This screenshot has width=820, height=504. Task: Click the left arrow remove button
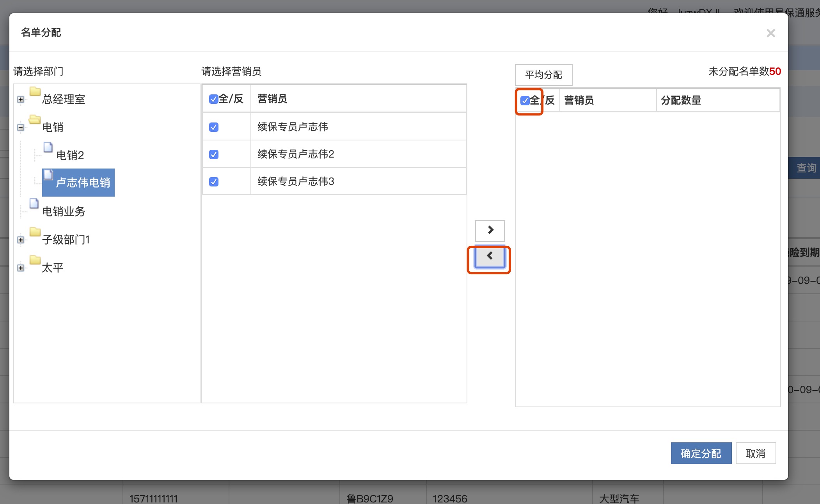click(490, 256)
